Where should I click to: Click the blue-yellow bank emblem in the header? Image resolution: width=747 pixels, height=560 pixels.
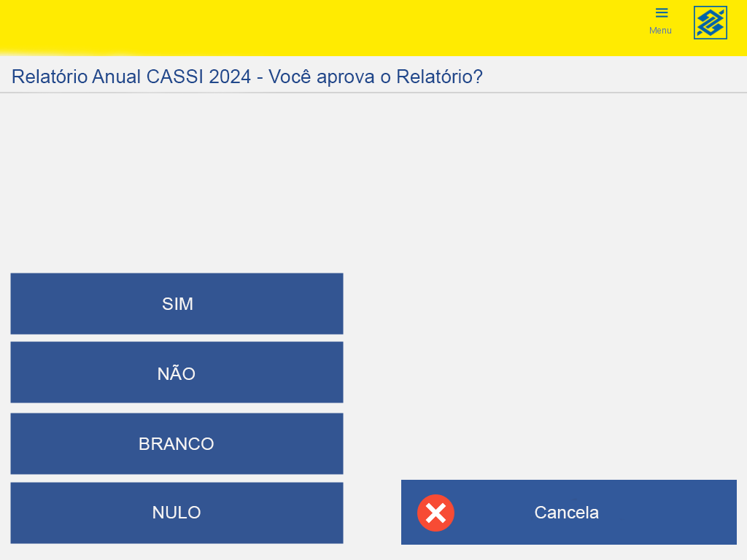pyautogui.click(x=710, y=23)
